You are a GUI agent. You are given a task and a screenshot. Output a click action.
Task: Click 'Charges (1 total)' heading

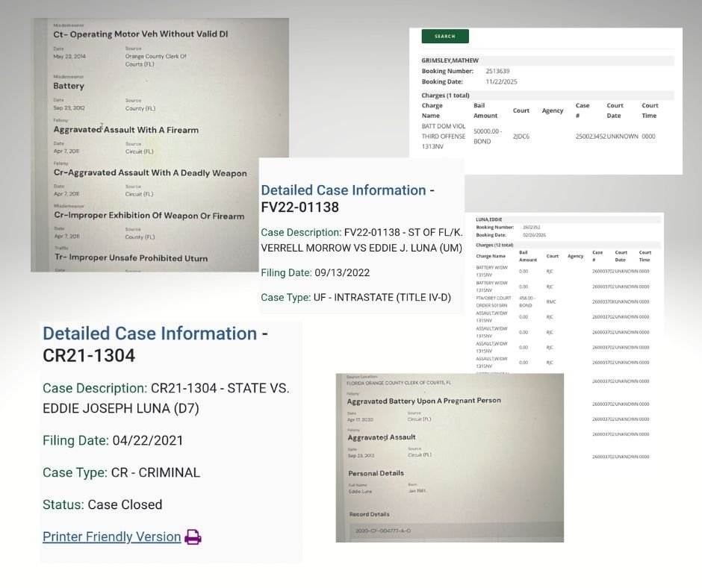click(445, 96)
